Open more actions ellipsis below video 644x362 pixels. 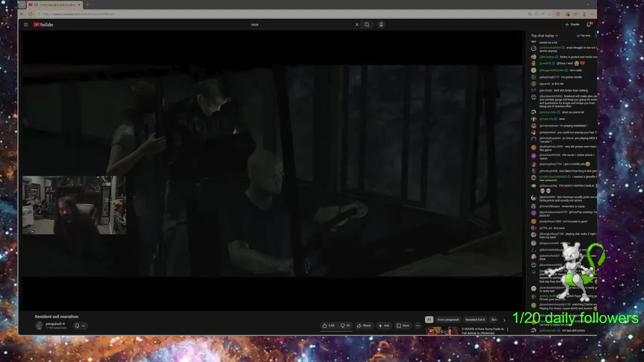point(418,326)
